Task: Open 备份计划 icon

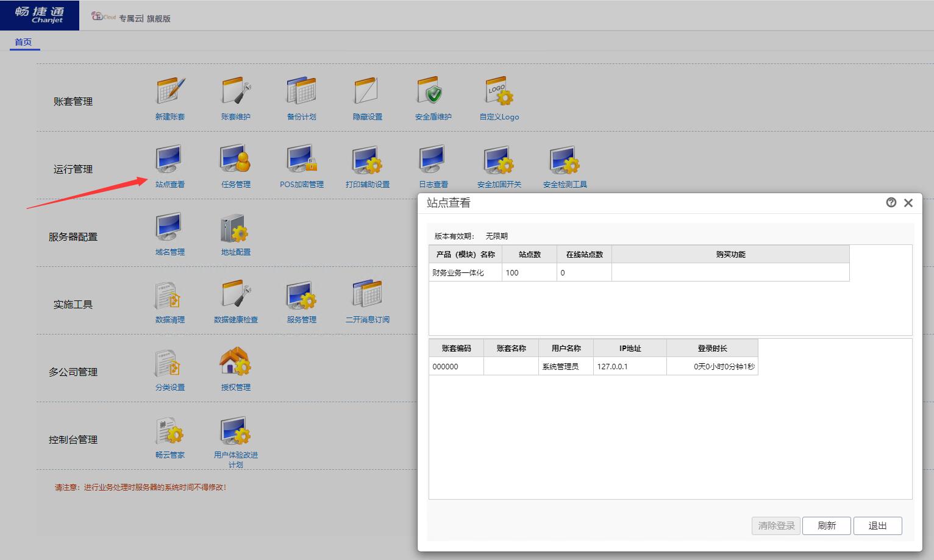Action: tap(302, 91)
